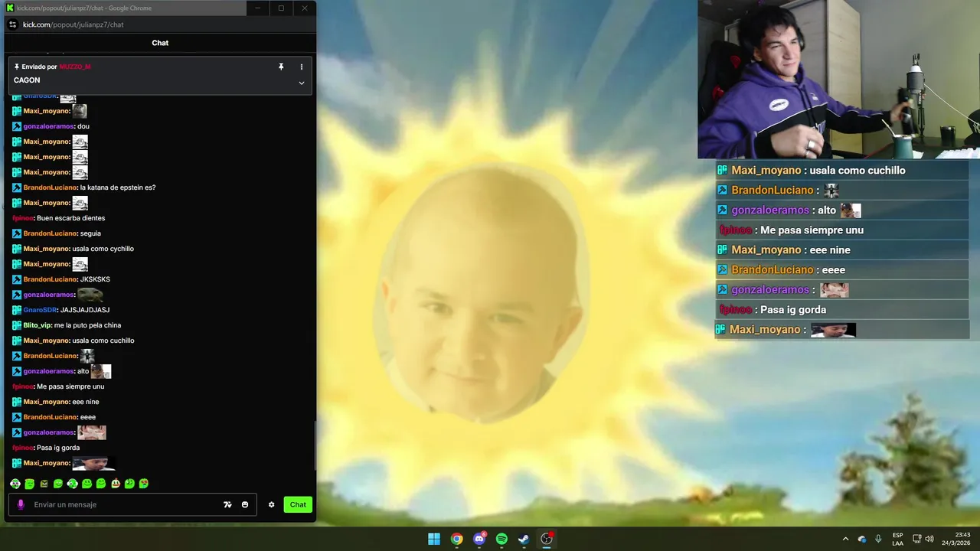Show hidden system tray icons
Viewport: 980px width, 551px height.
(845, 539)
